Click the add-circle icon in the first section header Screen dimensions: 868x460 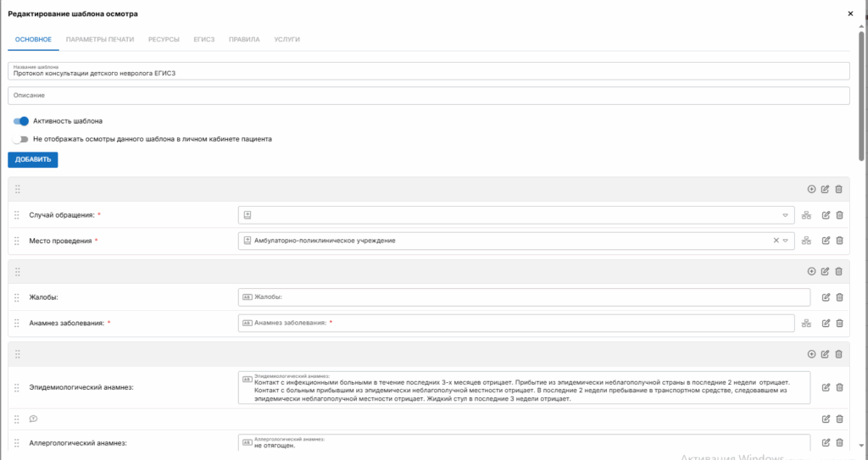(x=811, y=190)
